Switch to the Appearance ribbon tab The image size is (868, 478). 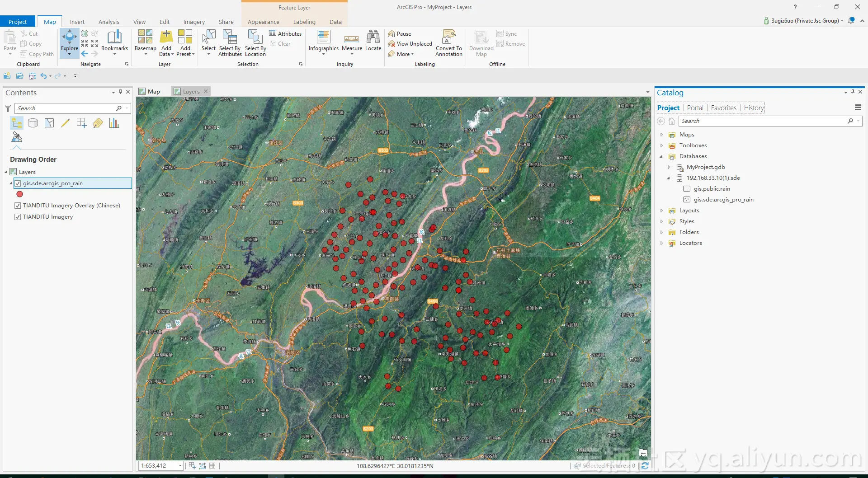click(263, 21)
